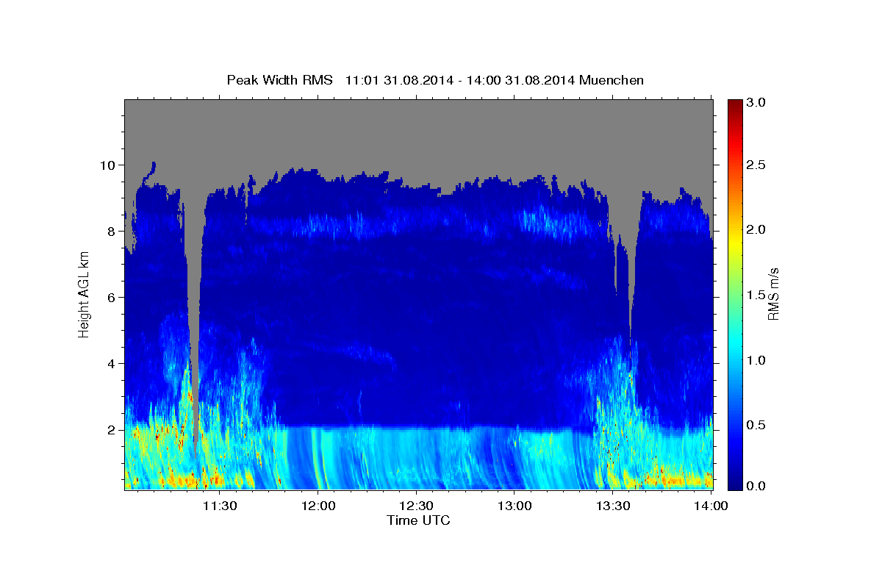Click the 12:00 time tick label
882x588 pixels.
[x=318, y=506]
